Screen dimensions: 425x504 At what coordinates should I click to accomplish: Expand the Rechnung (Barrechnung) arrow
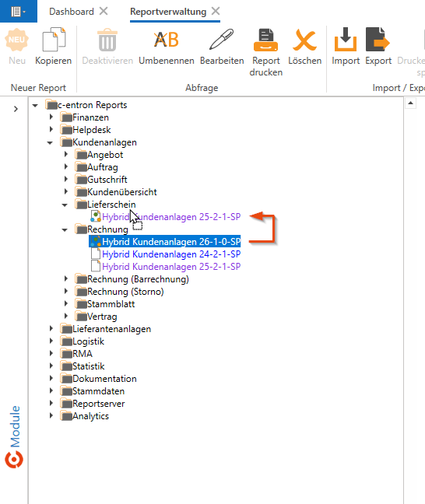[66, 278]
